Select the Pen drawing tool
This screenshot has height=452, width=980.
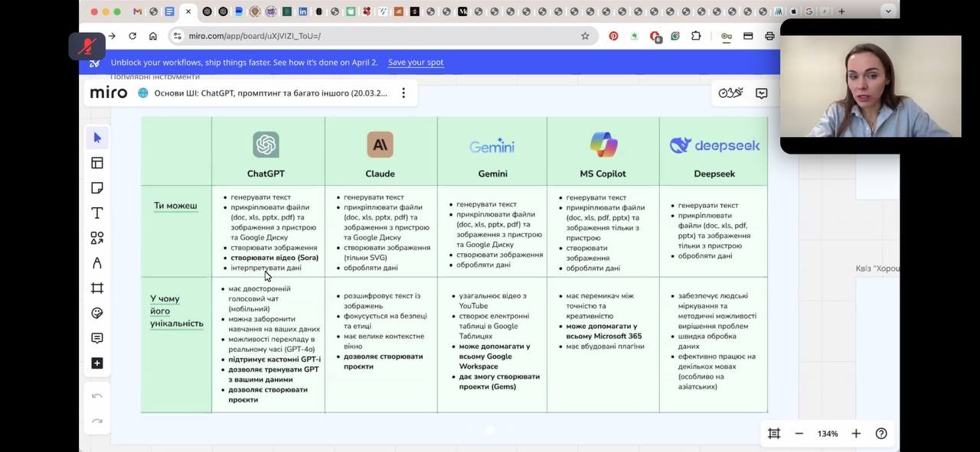coord(97,263)
